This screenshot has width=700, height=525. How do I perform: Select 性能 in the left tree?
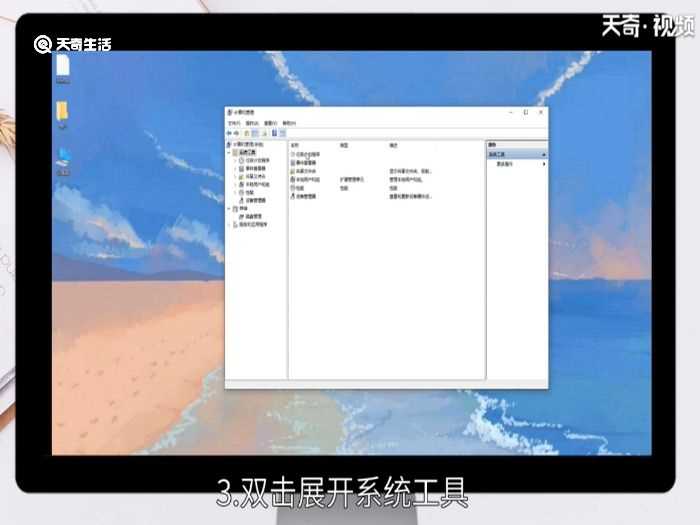point(250,192)
